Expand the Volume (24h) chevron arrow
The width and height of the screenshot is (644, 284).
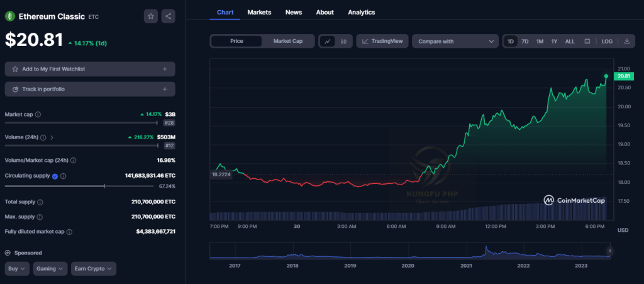[52, 137]
